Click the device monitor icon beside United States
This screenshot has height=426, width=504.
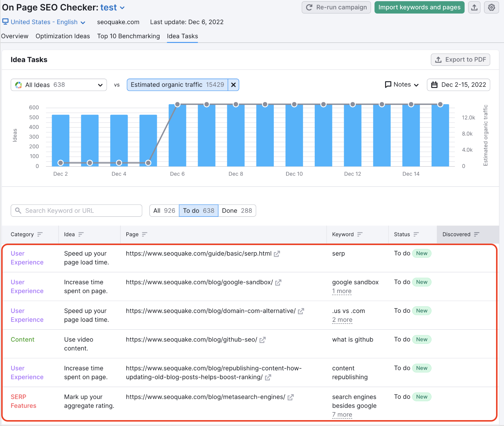pyautogui.click(x=5, y=21)
